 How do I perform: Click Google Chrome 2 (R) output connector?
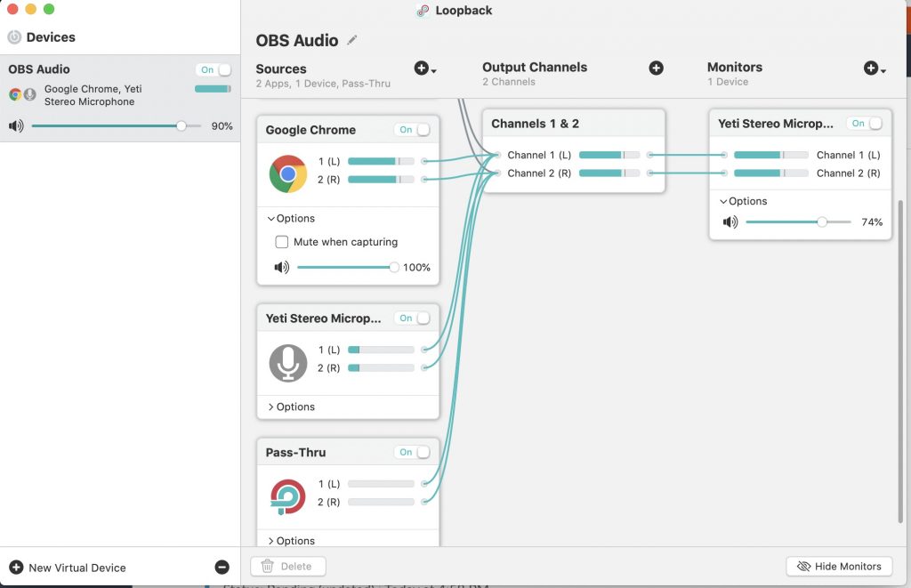coord(424,179)
